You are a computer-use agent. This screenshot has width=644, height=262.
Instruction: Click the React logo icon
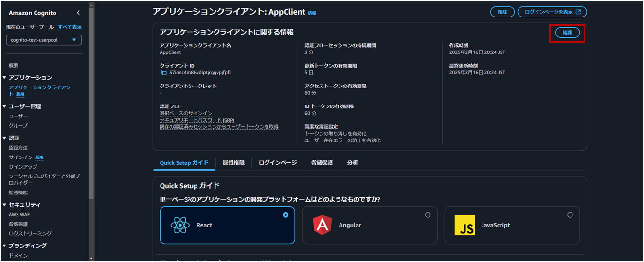pyautogui.click(x=179, y=225)
